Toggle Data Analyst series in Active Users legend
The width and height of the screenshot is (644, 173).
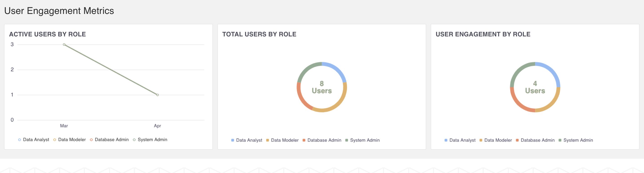tap(34, 140)
